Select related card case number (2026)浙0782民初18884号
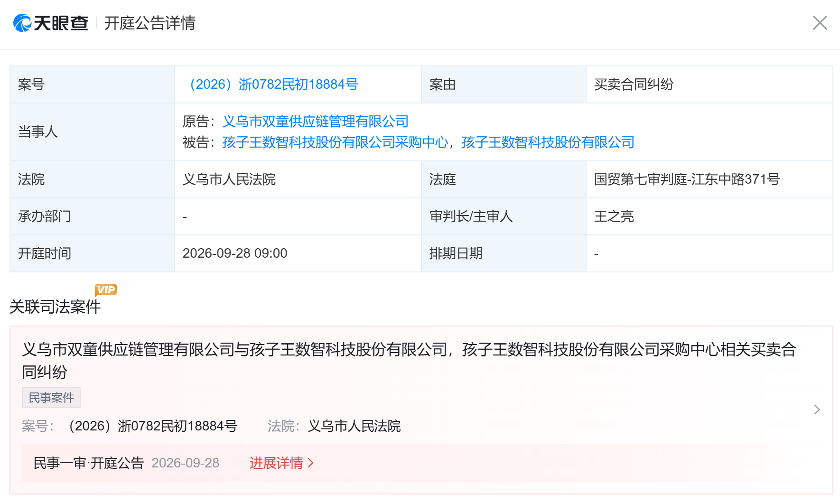Screen dimensions: 840x504 pyautogui.click(x=153, y=426)
